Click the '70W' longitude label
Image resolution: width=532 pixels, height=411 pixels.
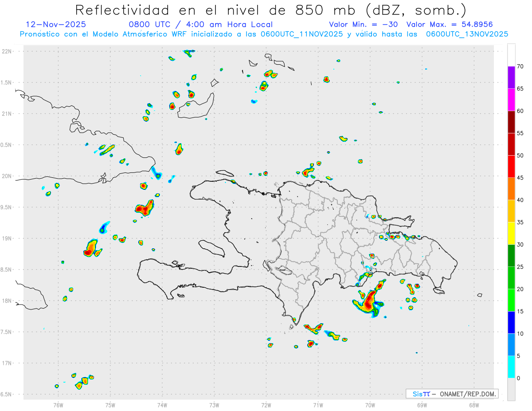370,405
